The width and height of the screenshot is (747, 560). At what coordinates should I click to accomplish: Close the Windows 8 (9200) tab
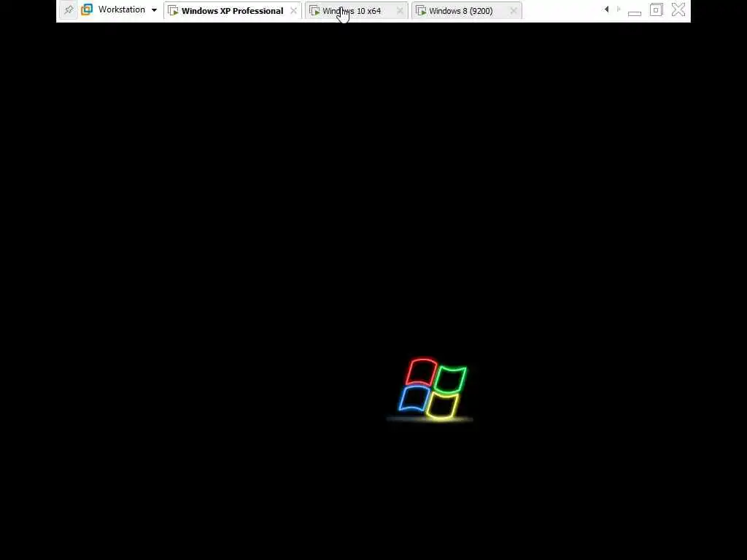(x=513, y=10)
